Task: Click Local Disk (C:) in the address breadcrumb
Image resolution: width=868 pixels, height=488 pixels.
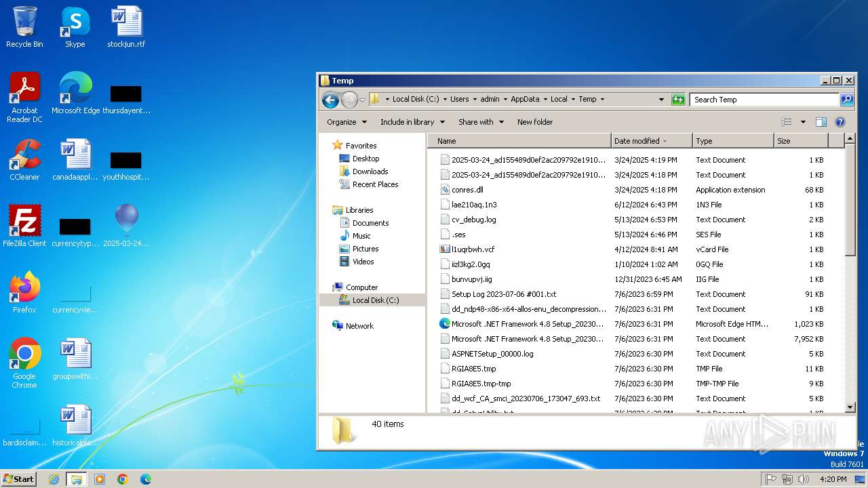Action: pyautogui.click(x=417, y=99)
